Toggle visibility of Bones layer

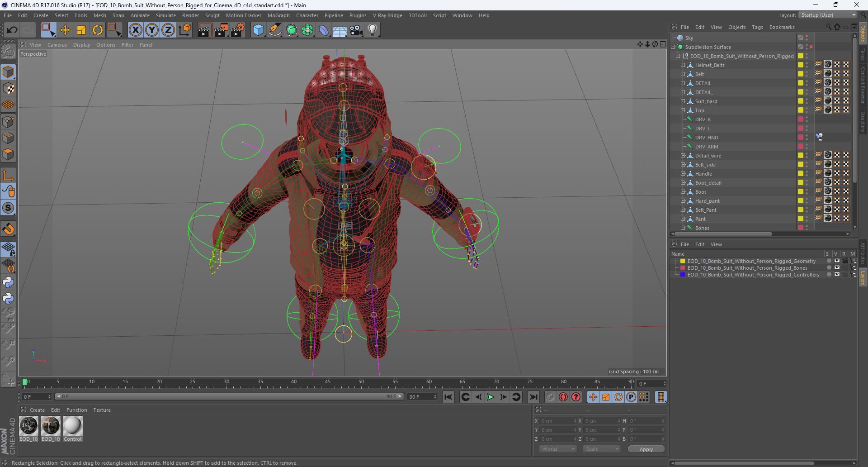[837, 268]
